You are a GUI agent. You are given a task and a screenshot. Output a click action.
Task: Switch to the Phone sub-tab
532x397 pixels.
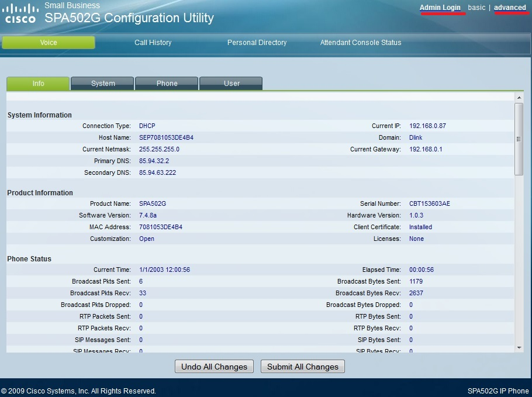click(x=167, y=84)
